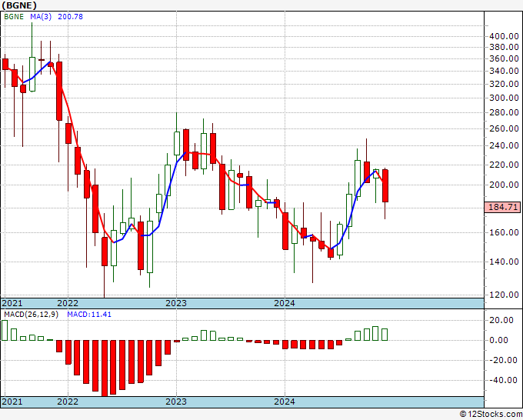Click 2022 on the MACD panel time axis

coord(68,402)
